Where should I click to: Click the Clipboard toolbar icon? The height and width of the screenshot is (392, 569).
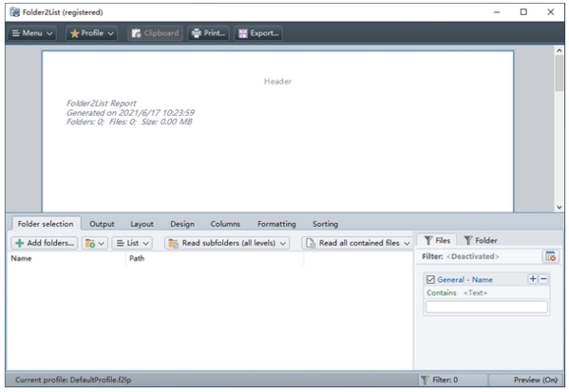136,33
